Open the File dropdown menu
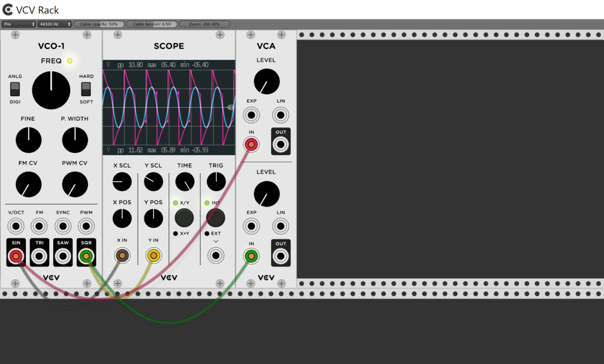Screen dimensions: 604x364 18,24
